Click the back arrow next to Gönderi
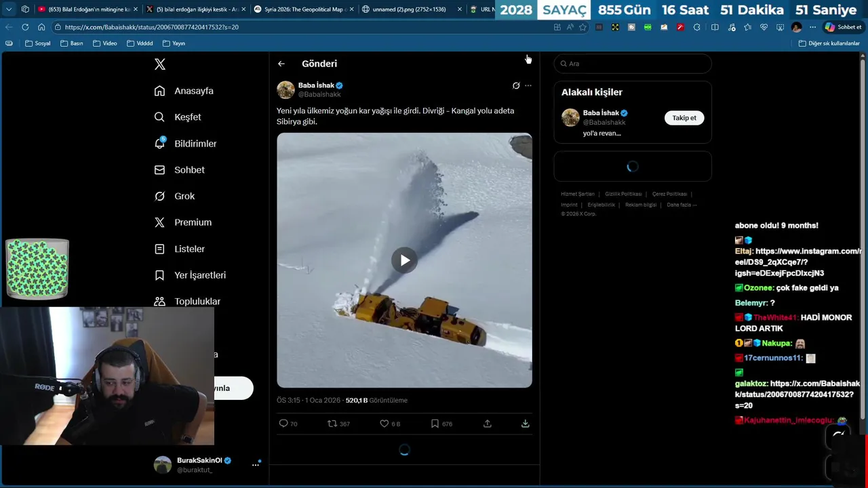Image resolution: width=868 pixels, height=488 pixels. [281, 64]
